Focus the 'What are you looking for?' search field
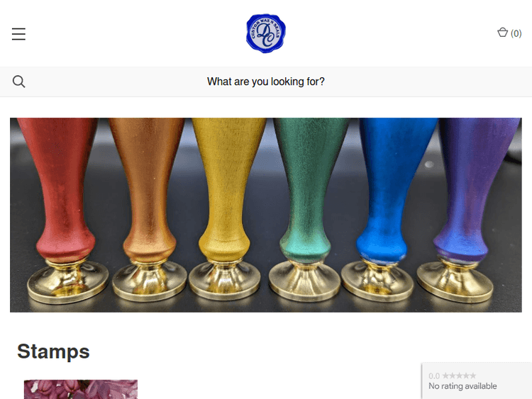 pos(266,82)
